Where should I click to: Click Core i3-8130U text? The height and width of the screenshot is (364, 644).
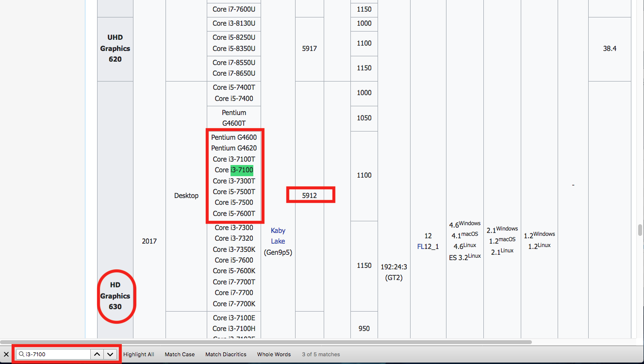tap(234, 23)
